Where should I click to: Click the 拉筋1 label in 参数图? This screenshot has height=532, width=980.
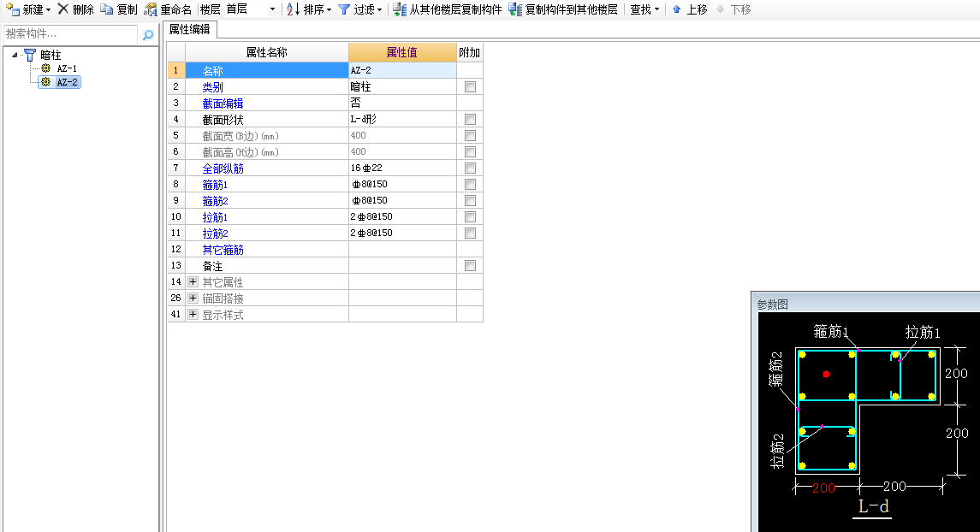pyautogui.click(x=923, y=332)
